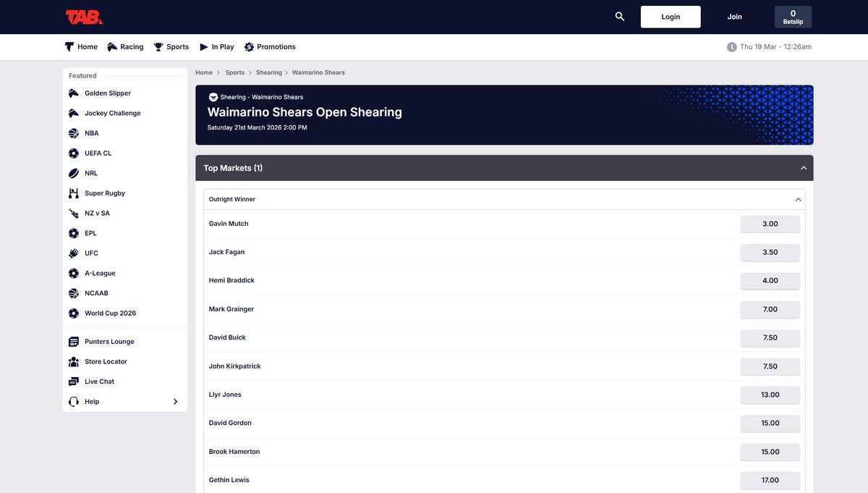Click the World Cup 2026 ball icon
The height and width of the screenshot is (493, 868).
click(74, 313)
